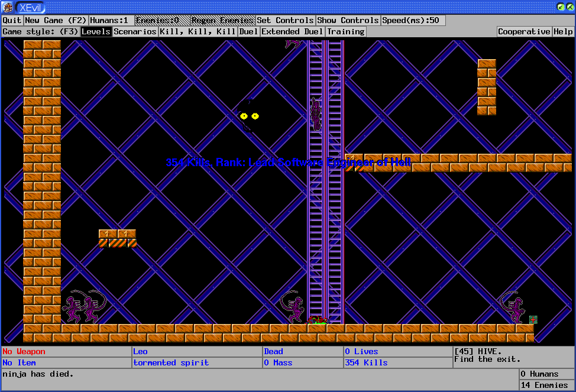Select the Extended Duel game style
The image size is (576, 392).
[x=292, y=31]
